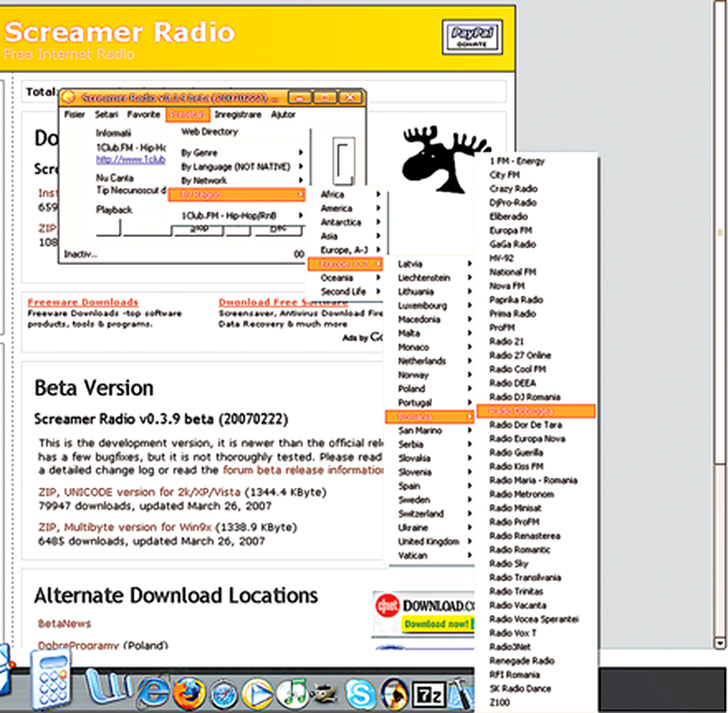This screenshot has width=728, height=713.
Task: Launch Firefox from the dock
Action: pyautogui.click(x=189, y=693)
